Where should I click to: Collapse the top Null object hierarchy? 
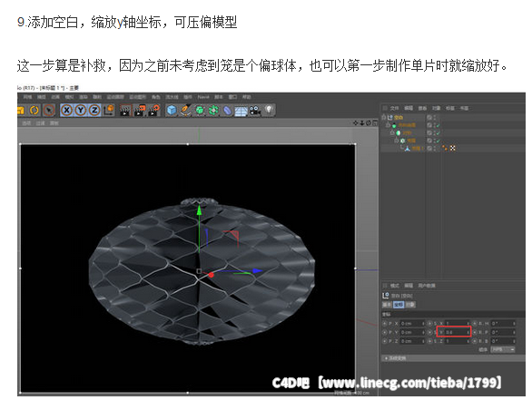click(x=384, y=117)
